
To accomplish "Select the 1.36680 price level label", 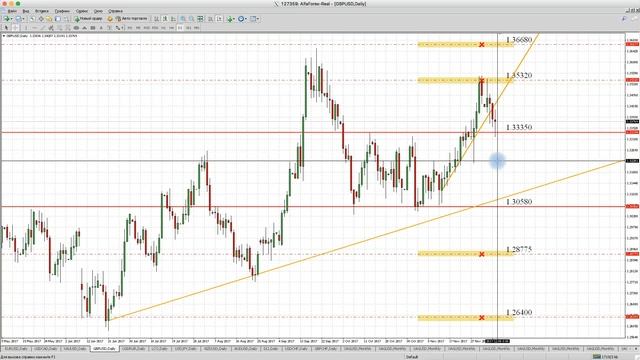I will pyautogui.click(x=519, y=40).
